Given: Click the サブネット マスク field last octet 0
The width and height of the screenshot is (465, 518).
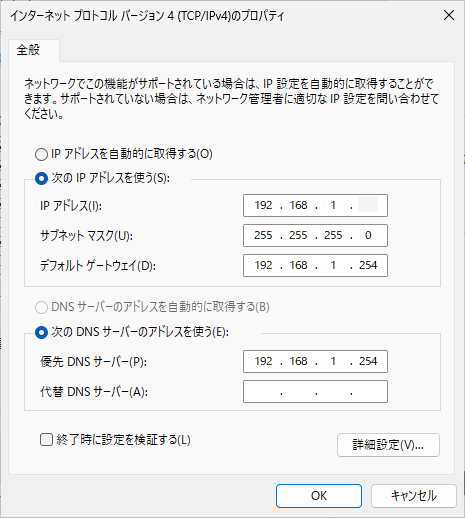Looking at the screenshot, I should [368, 235].
